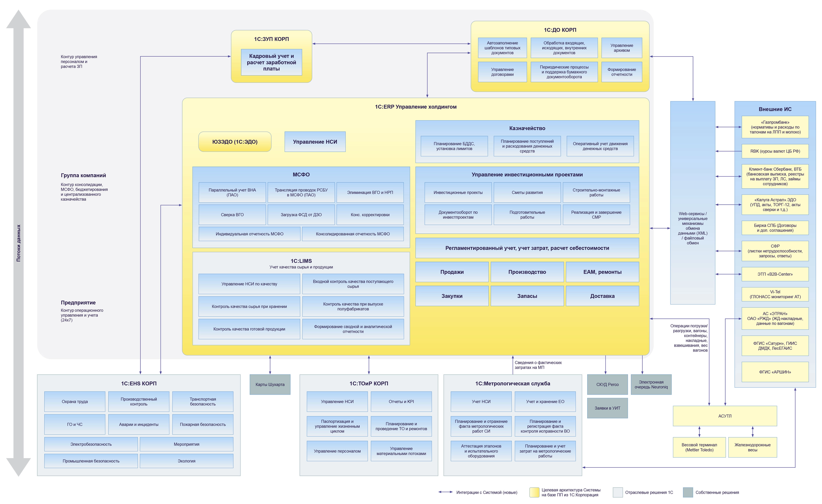Select the Экология box in 1С:EHS КОРП
This screenshot has height=504, width=822.
(186, 461)
